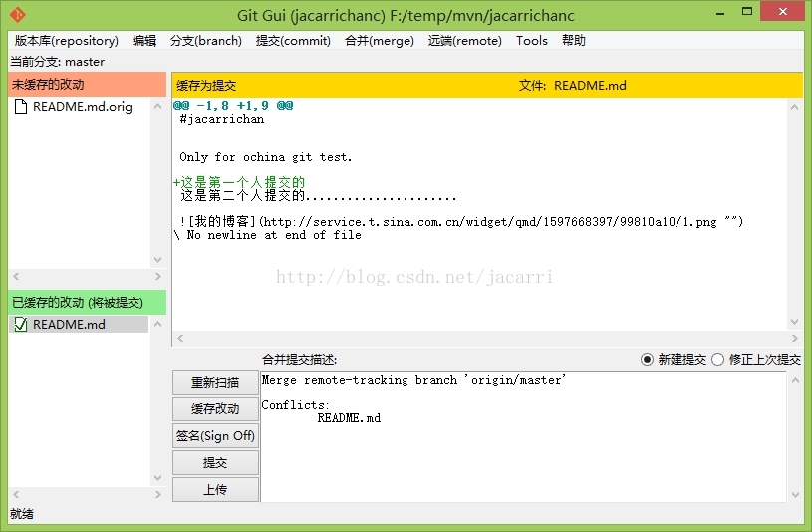This screenshot has width=812, height=532.
Task: Maximize the Git Gui window
Action: (x=747, y=11)
